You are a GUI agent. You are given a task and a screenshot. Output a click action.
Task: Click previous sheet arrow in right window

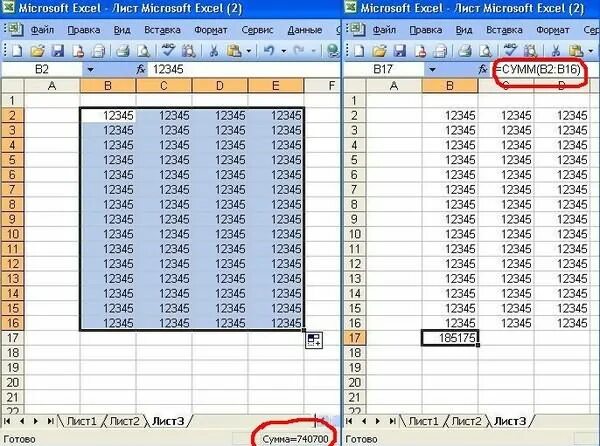coord(364,421)
